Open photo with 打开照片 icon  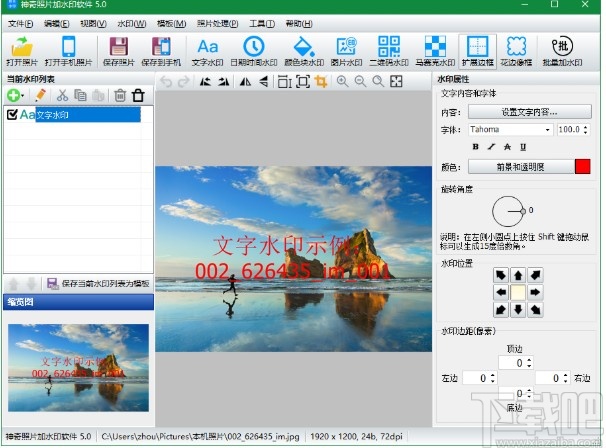tap(22, 51)
